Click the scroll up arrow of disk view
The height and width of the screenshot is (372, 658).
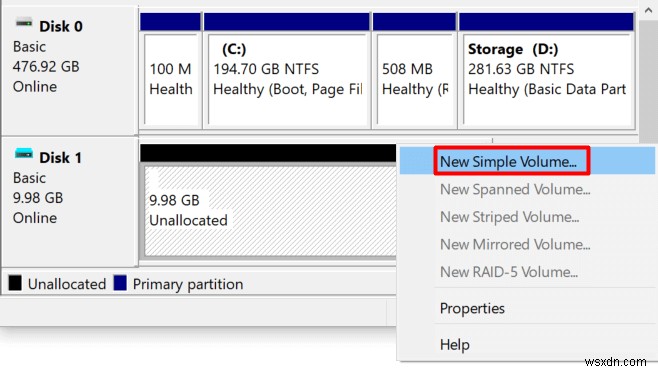click(x=648, y=10)
